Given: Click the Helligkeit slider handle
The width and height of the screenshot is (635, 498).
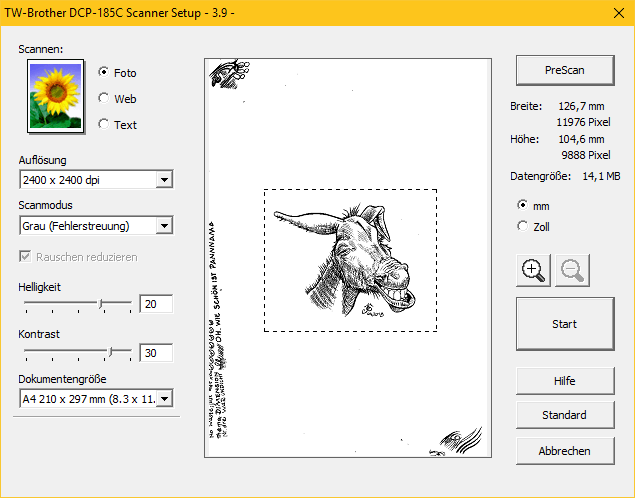Looking at the screenshot, I should coord(101,303).
